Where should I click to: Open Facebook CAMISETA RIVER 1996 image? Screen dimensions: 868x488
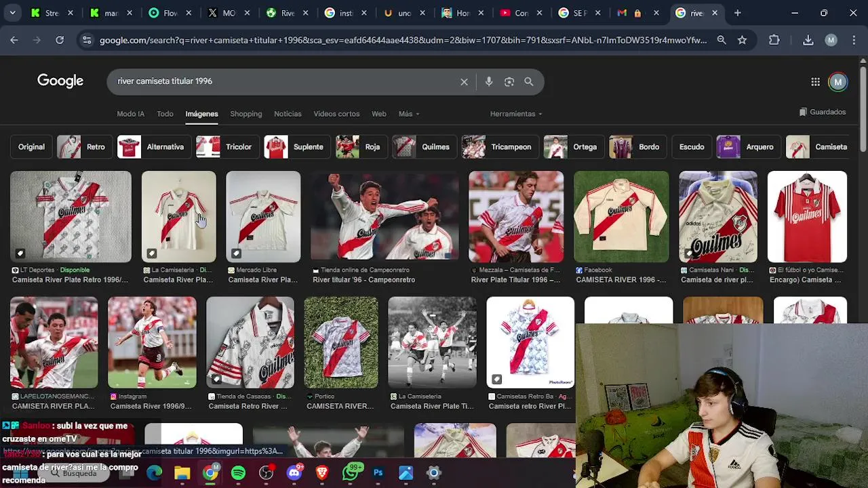pos(621,216)
